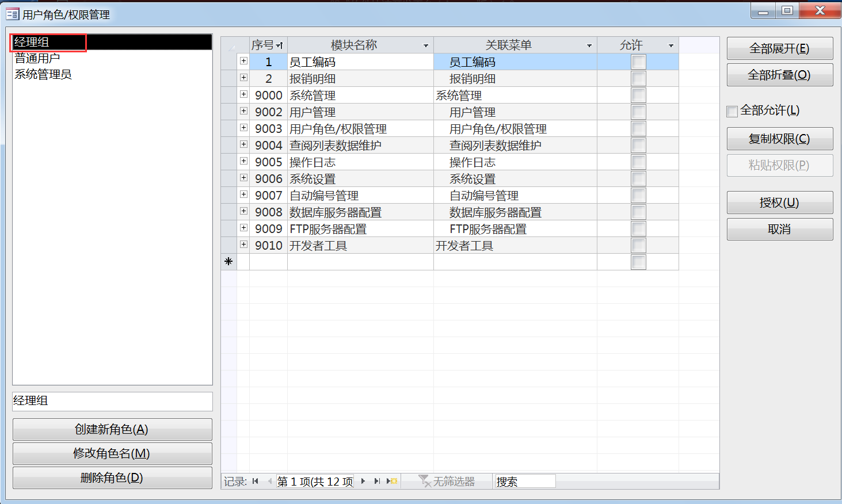Click current record number box

315,482
